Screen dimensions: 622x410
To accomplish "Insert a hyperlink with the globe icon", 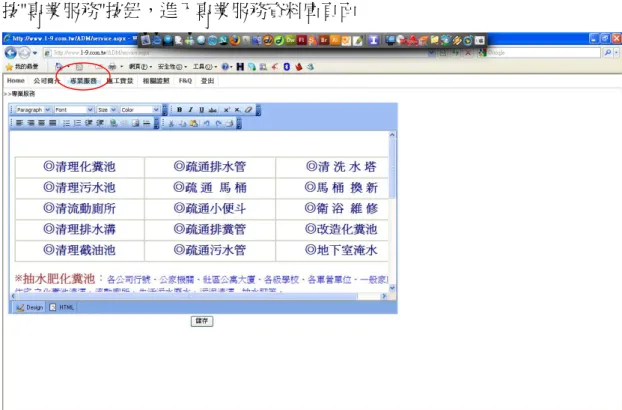I will [x=113, y=123].
